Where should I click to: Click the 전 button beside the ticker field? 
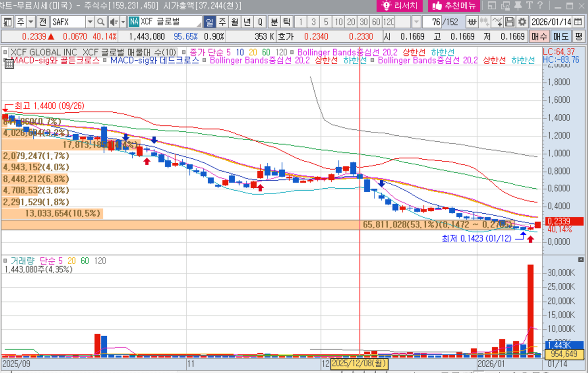pos(43,22)
